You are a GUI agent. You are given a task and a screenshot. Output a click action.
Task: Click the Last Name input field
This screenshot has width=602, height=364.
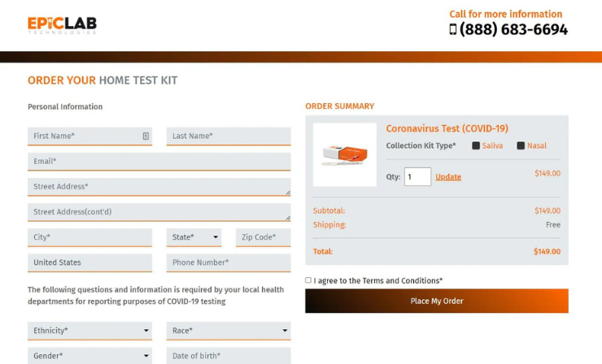point(228,136)
